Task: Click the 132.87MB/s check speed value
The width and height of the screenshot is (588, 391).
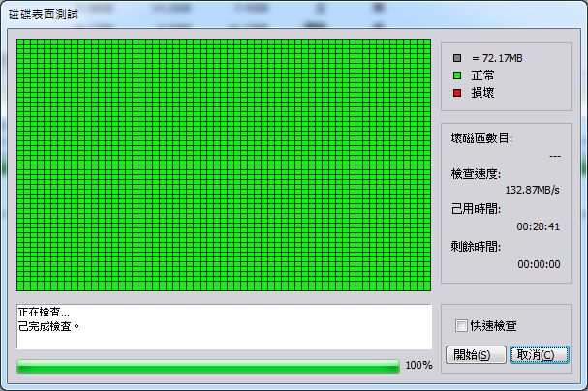Action: click(x=533, y=191)
